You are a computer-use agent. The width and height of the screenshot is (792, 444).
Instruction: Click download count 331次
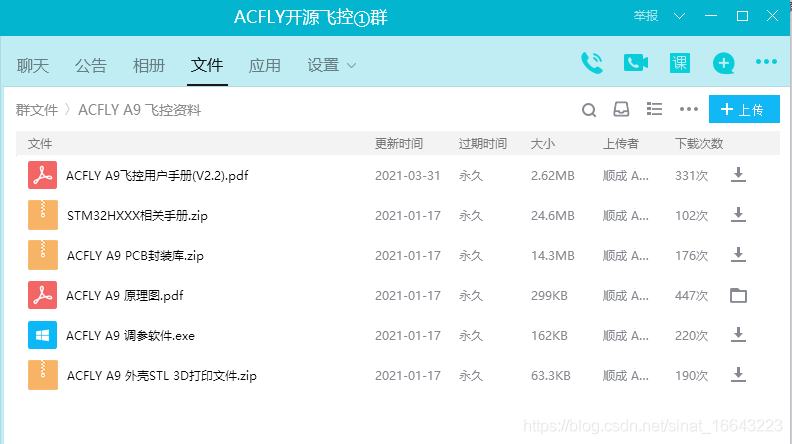691,175
